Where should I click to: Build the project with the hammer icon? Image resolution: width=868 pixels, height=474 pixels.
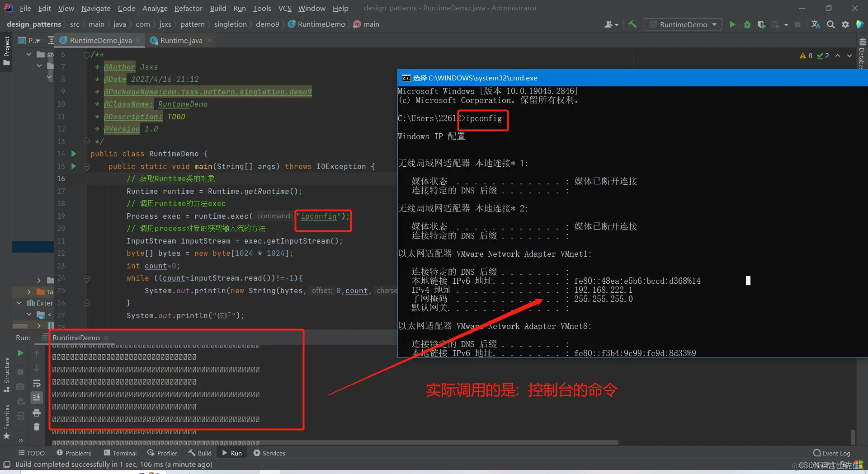coord(632,24)
